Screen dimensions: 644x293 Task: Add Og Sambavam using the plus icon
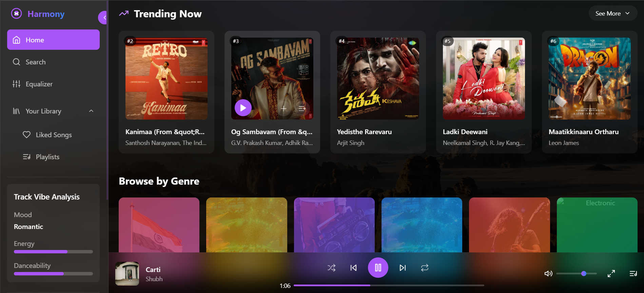[x=284, y=109]
